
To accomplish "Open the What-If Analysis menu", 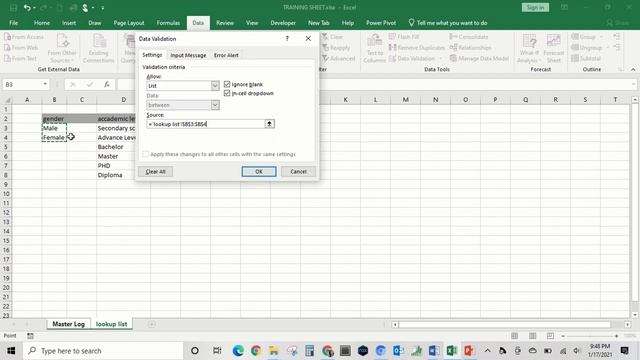I will click(x=529, y=48).
